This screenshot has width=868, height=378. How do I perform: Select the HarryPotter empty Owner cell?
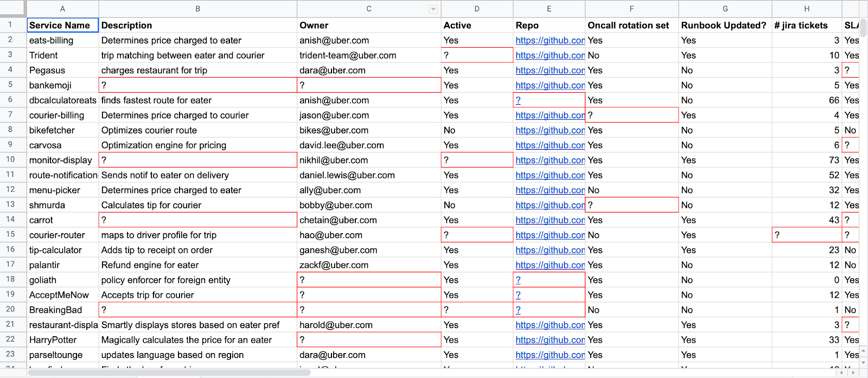(x=369, y=340)
